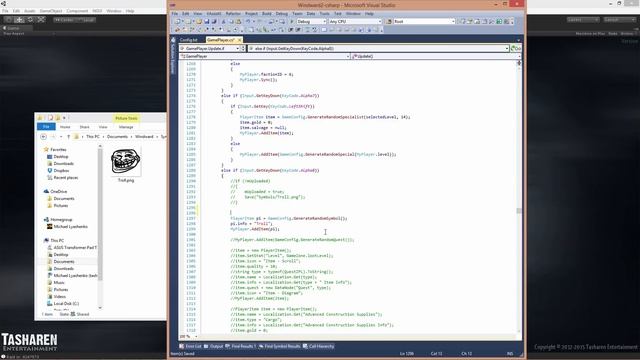Open the Tools menu in Visual Studio

[324, 13]
